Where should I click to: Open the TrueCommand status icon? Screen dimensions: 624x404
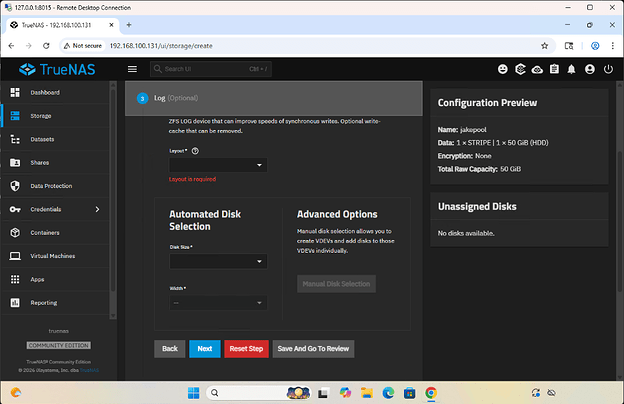(x=520, y=69)
